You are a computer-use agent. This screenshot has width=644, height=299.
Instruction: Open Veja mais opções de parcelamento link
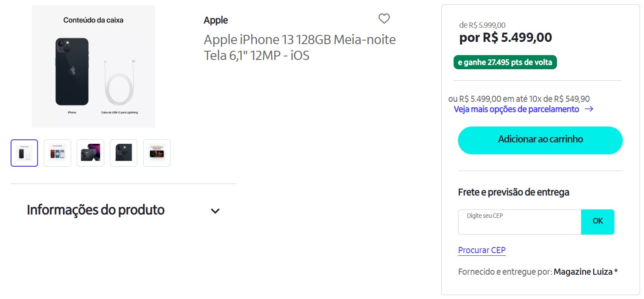(x=516, y=109)
